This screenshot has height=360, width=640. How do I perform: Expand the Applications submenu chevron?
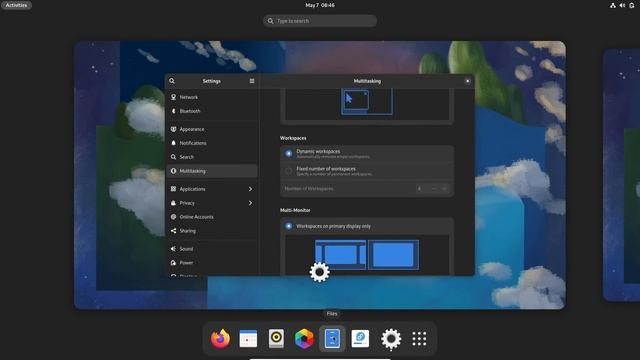(250, 189)
